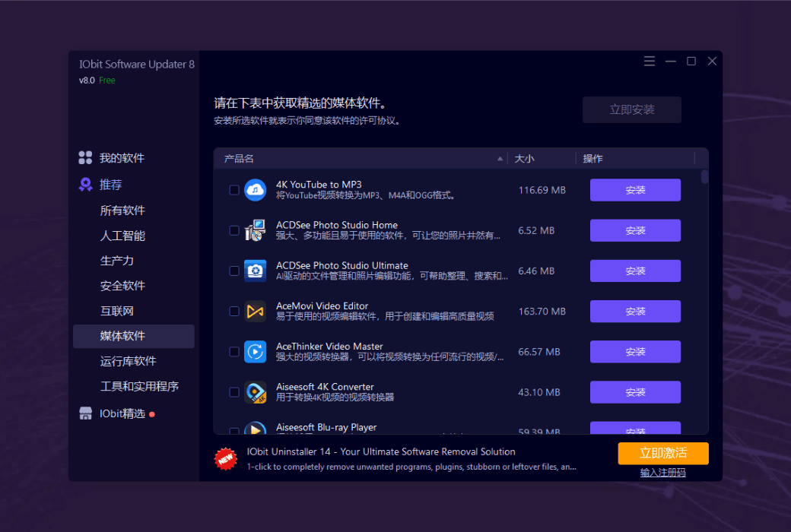
Task: Select the ACDSee Photo Studio Ultimate checkbox
Action: click(x=234, y=271)
